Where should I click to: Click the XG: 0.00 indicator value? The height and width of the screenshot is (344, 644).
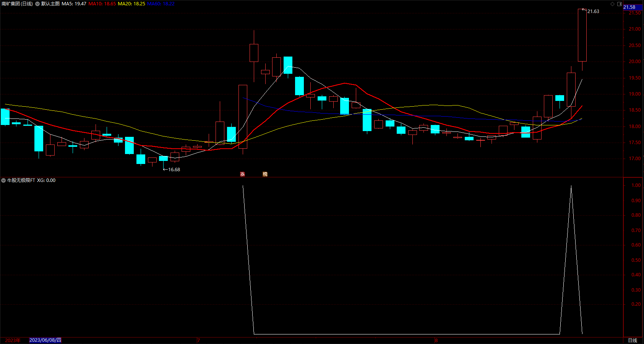pos(46,180)
